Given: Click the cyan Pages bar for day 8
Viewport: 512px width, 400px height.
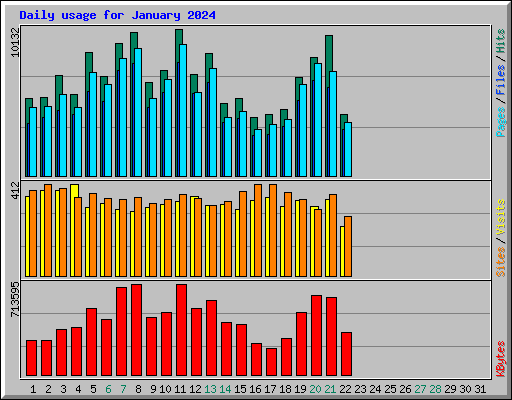Looking at the screenshot, I should pyautogui.click(x=138, y=112).
